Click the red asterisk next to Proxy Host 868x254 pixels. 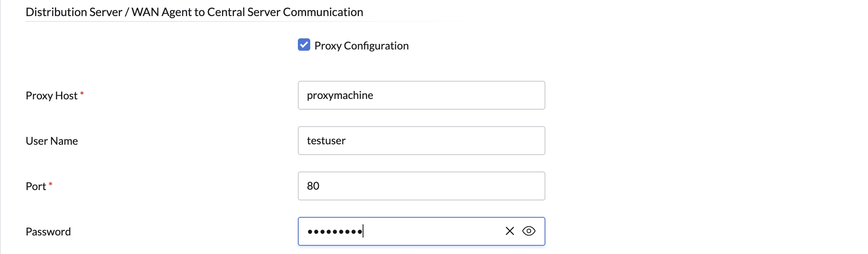pos(83,94)
